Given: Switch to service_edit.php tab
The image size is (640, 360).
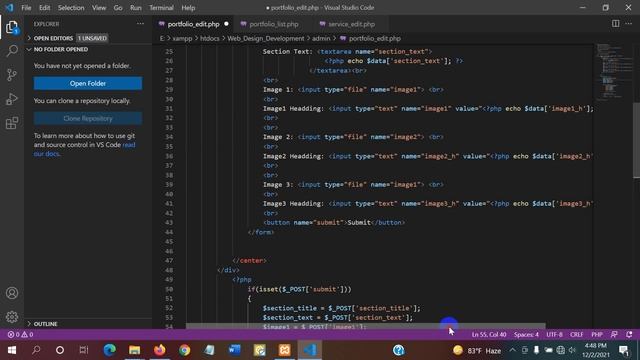Looking at the screenshot, I should click(x=351, y=24).
